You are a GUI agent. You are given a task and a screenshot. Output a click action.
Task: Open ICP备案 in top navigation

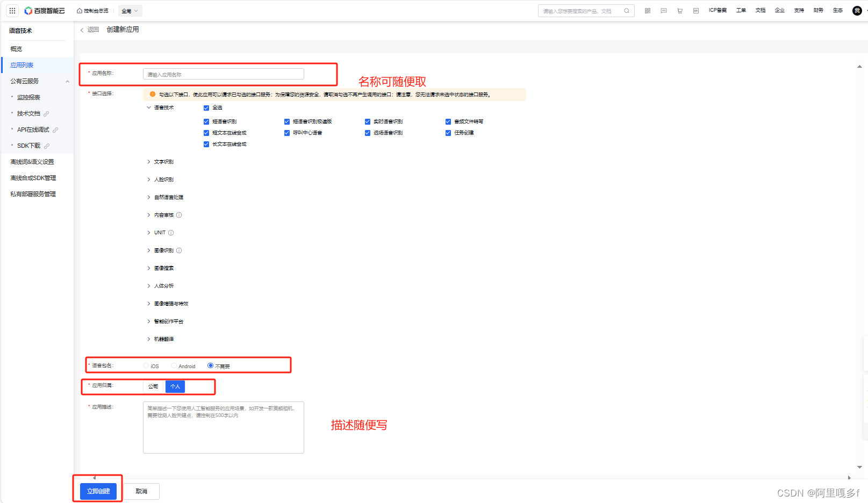coord(718,10)
